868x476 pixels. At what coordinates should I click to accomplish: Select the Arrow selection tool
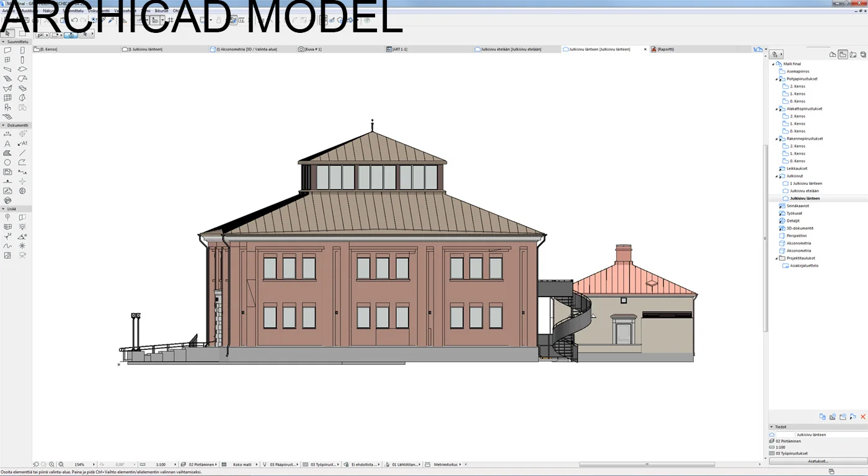pos(7,33)
